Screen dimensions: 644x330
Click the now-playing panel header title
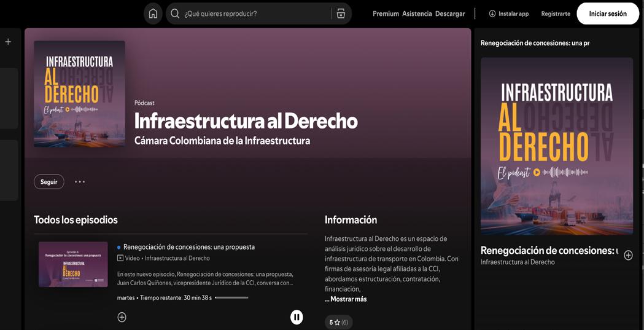point(535,43)
